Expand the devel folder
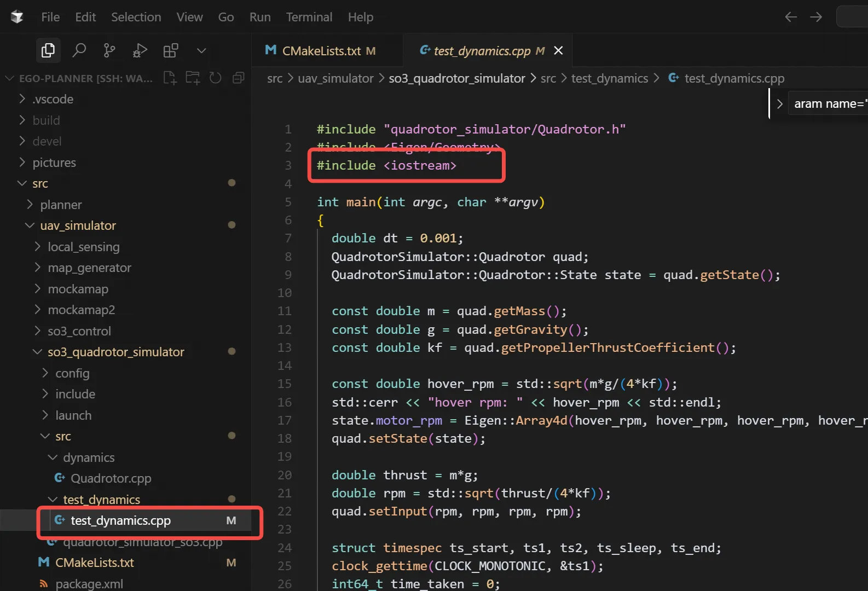The height and width of the screenshot is (591, 868). tap(47, 141)
